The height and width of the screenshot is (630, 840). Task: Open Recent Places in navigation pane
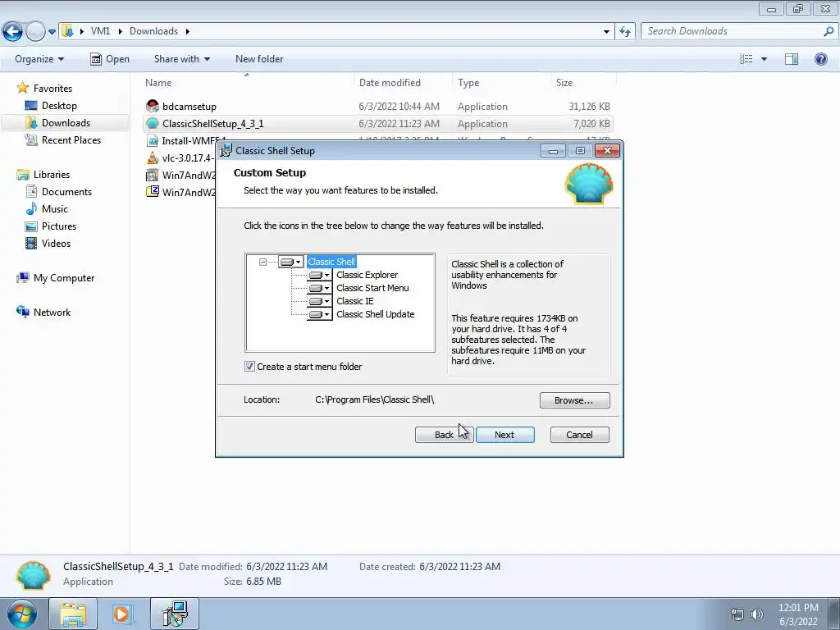click(x=71, y=139)
